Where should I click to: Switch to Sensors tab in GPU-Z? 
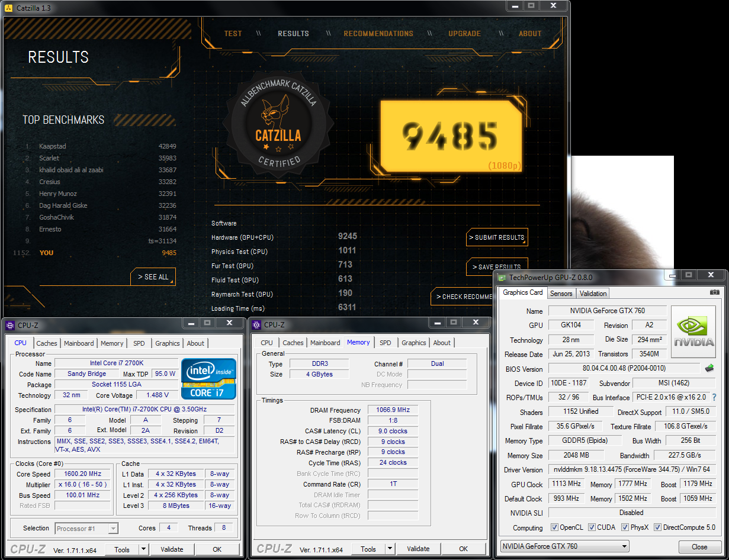[x=561, y=294]
